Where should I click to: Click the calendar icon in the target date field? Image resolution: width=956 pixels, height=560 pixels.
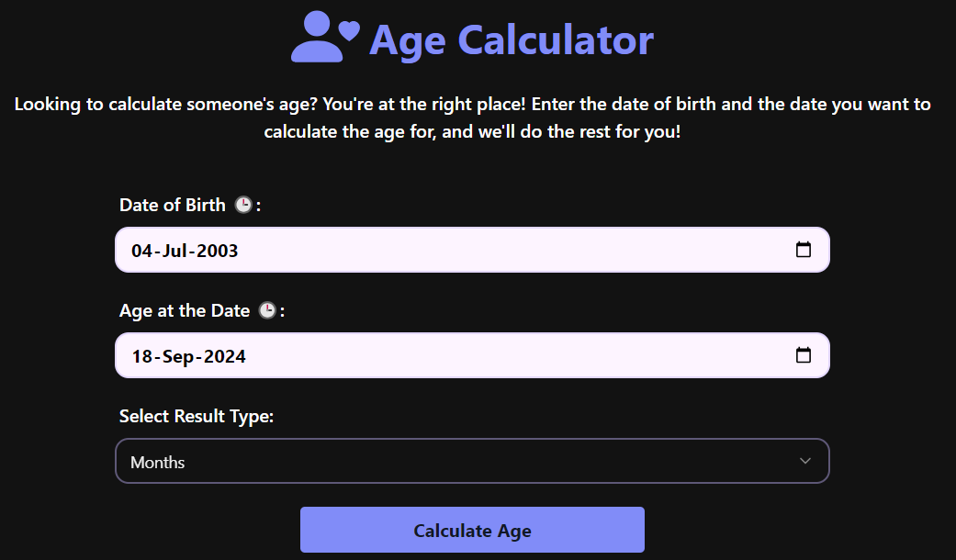(804, 354)
